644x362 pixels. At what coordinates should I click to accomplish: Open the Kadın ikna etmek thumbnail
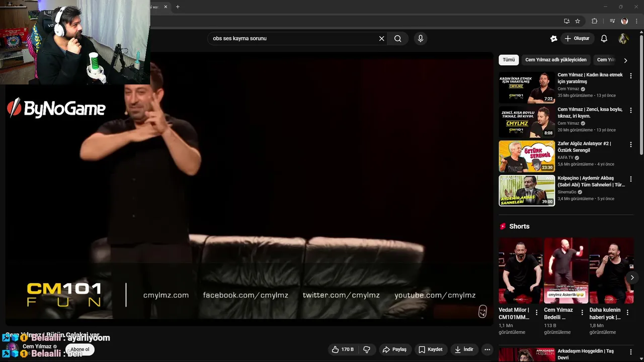click(x=527, y=87)
